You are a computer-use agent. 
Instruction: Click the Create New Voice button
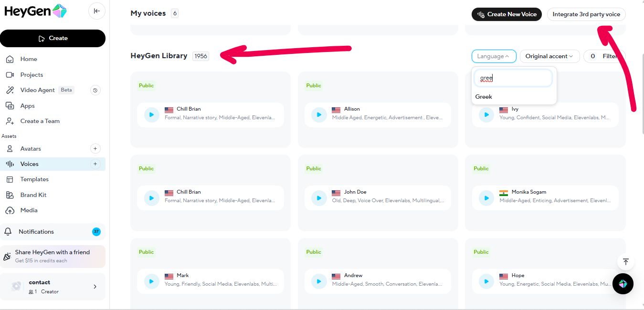(507, 14)
